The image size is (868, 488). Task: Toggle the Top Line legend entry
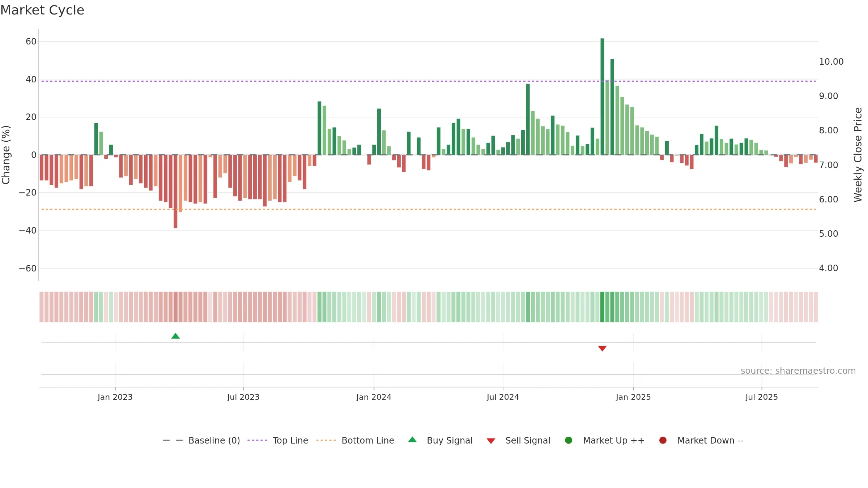[x=278, y=440]
